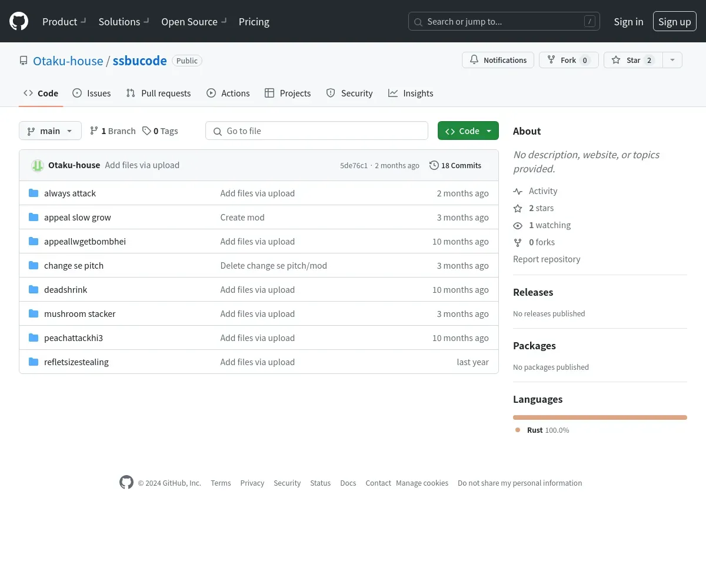This screenshot has width=706, height=588.
Task: Open the Security tab
Action: click(349, 93)
